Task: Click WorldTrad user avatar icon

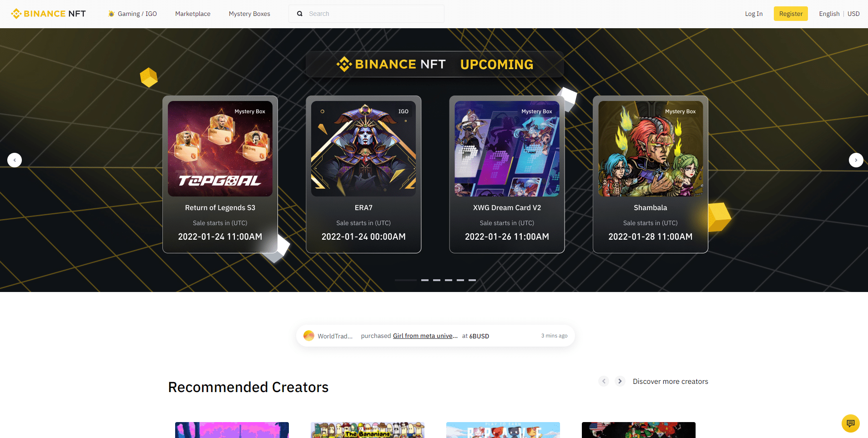Action: [309, 336]
